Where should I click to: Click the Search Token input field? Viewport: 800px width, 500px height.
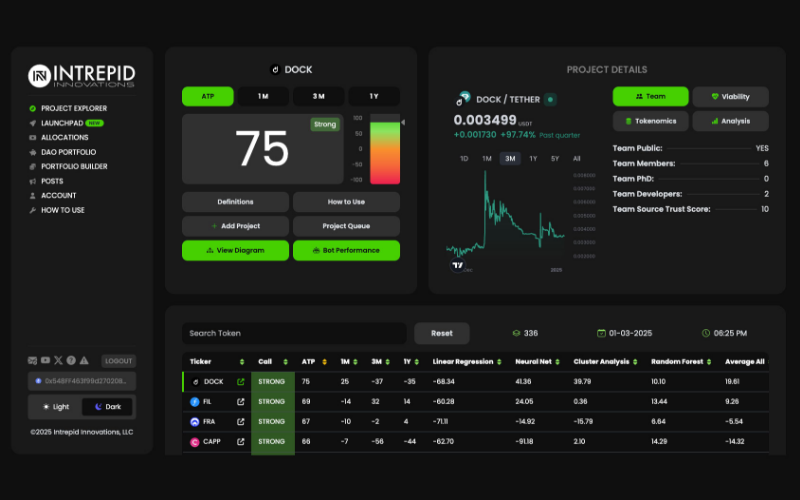point(294,333)
